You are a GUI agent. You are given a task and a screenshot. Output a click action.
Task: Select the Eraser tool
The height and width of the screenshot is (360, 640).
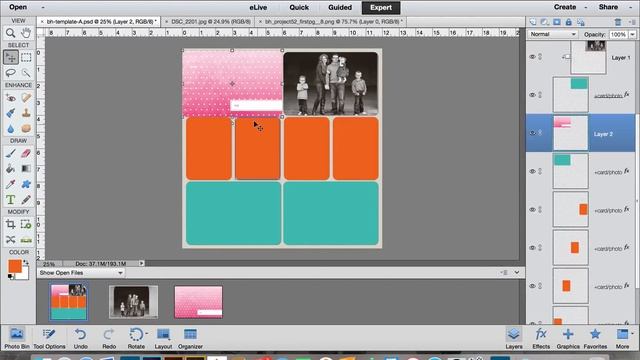tap(26, 153)
